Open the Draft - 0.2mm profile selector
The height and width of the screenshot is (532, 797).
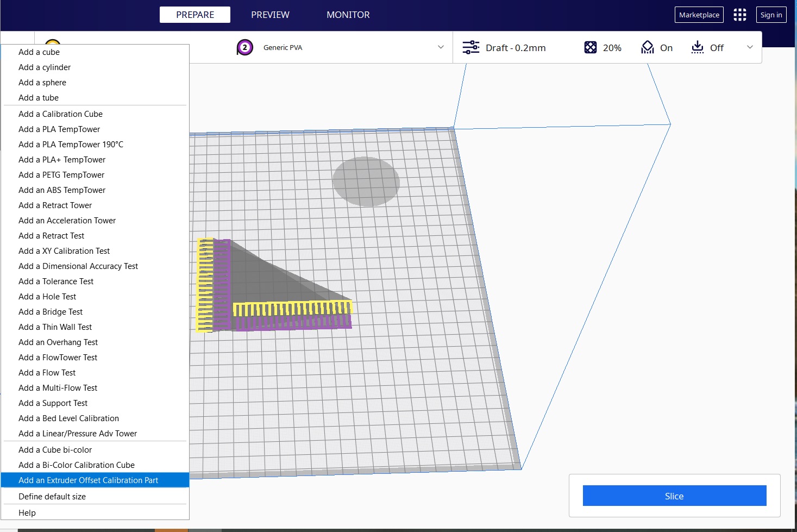(x=516, y=47)
